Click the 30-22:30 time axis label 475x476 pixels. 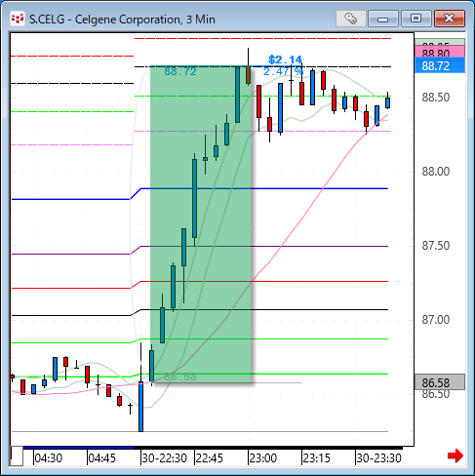165,458
